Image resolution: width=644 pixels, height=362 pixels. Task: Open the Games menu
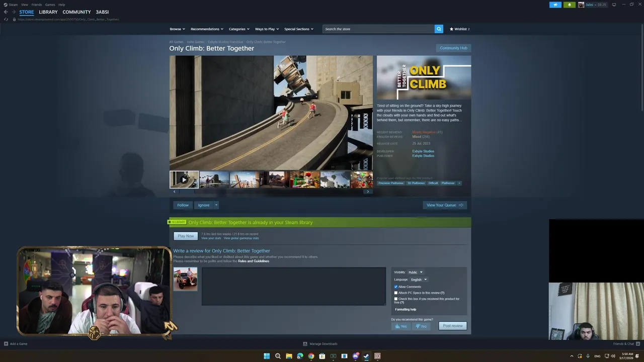click(x=50, y=5)
